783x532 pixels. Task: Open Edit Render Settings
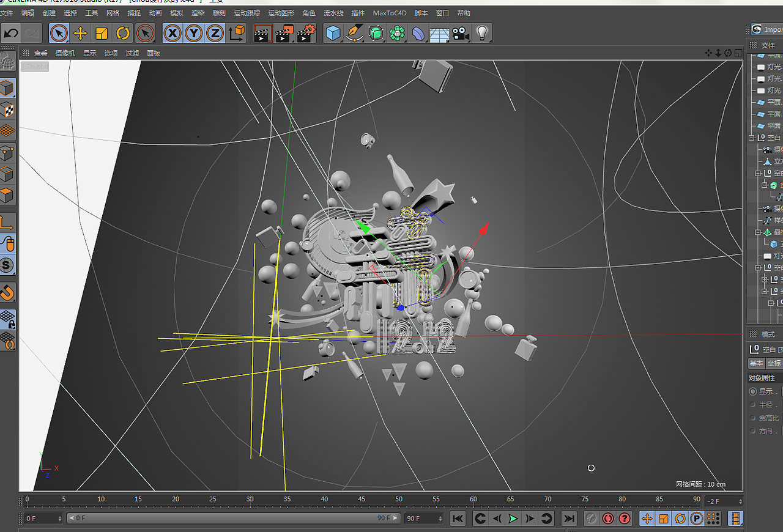click(x=306, y=33)
